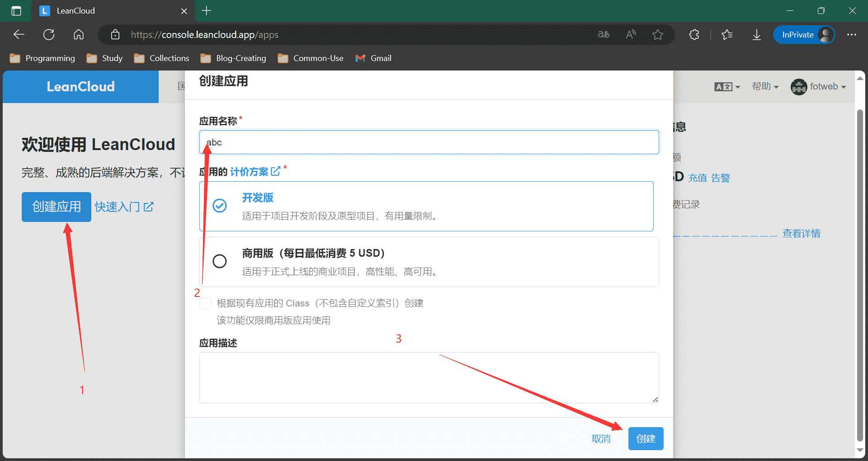Close the LeanCloud tab

pos(184,11)
